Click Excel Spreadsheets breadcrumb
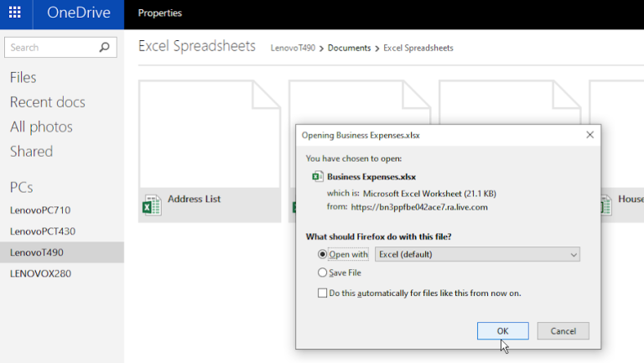644x363 pixels. coord(418,48)
